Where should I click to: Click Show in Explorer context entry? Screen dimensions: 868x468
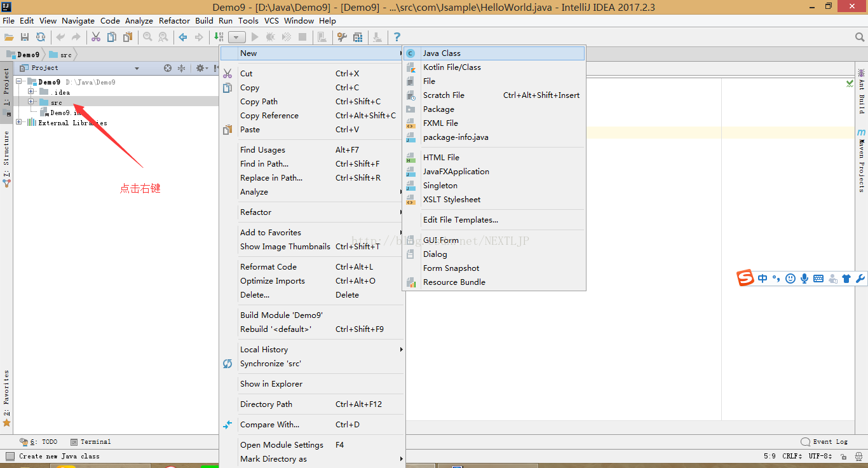(313, 384)
